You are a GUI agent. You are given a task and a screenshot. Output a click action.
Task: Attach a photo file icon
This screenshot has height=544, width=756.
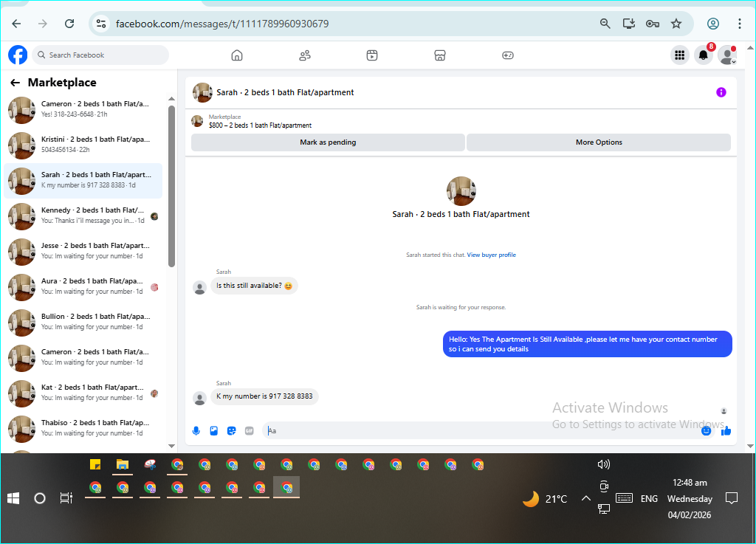(214, 431)
